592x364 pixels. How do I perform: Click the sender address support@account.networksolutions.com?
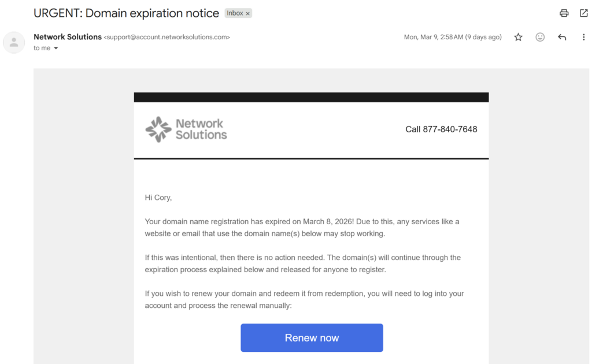click(x=166, y=38)
